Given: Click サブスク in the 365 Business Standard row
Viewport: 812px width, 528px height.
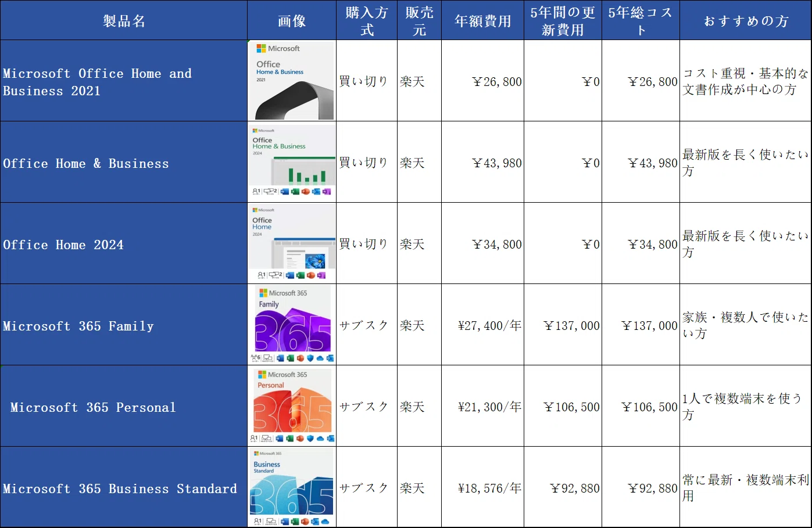Looking at the screenshot, I should click(363, 488).
